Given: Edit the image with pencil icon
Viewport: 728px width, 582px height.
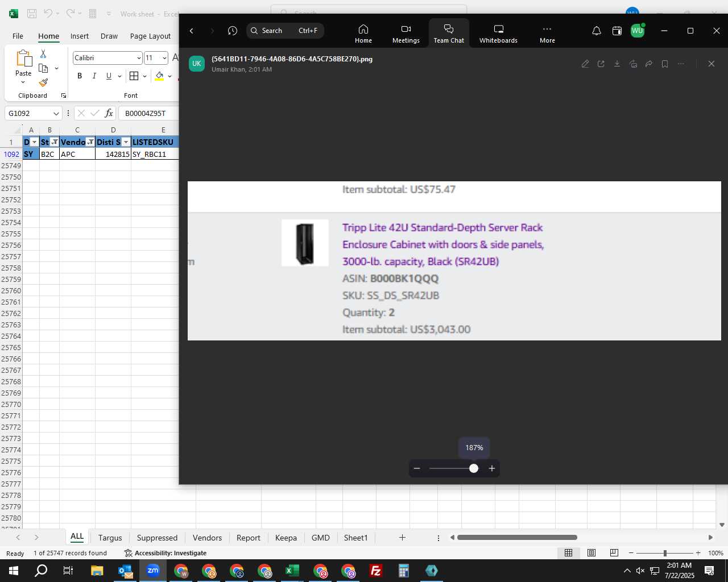Looking at the screenshot, I should coord(585,64).
